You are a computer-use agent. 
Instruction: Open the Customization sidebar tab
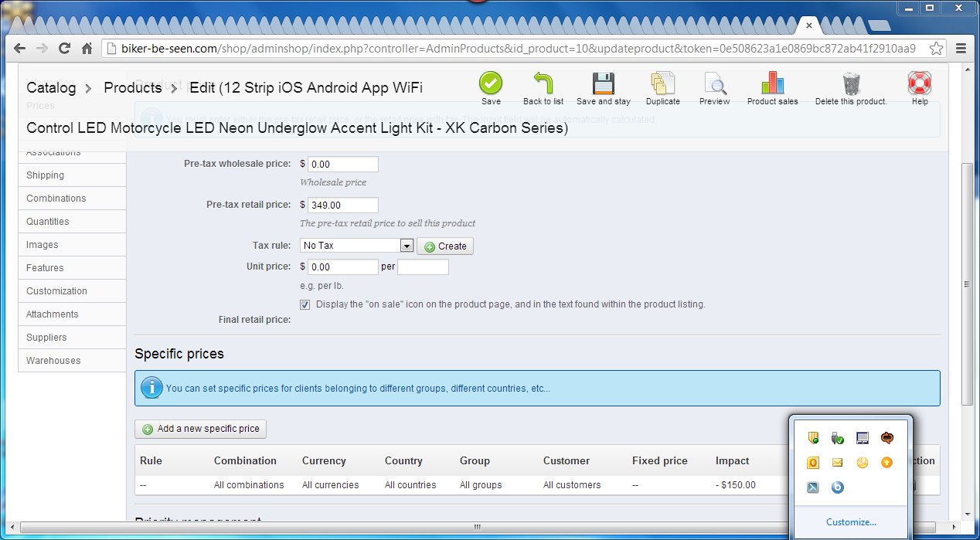pos(72,291)
